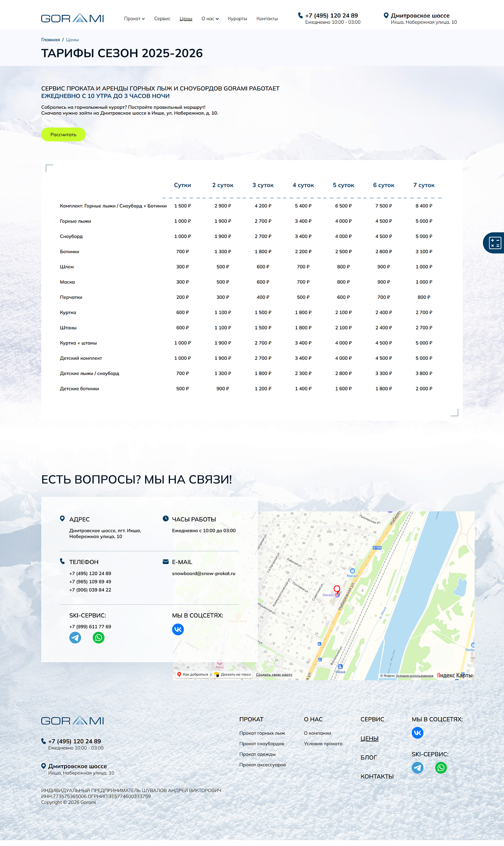Open the Сервис menu item
The image size is (504, 846).
[x=162, y=19]
